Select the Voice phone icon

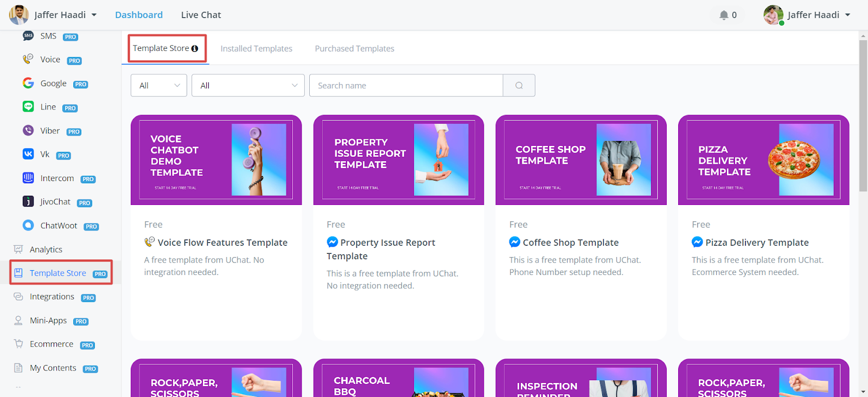point(28,59)
